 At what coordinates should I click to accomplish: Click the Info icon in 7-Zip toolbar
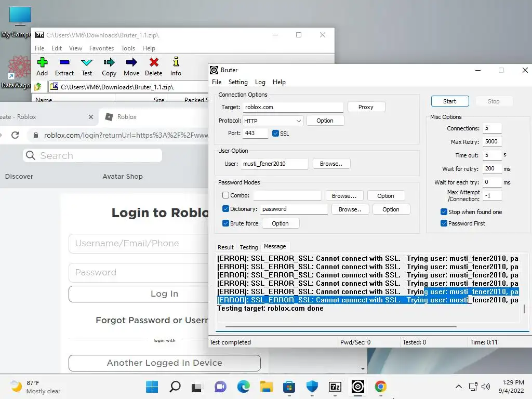[176, 62]
